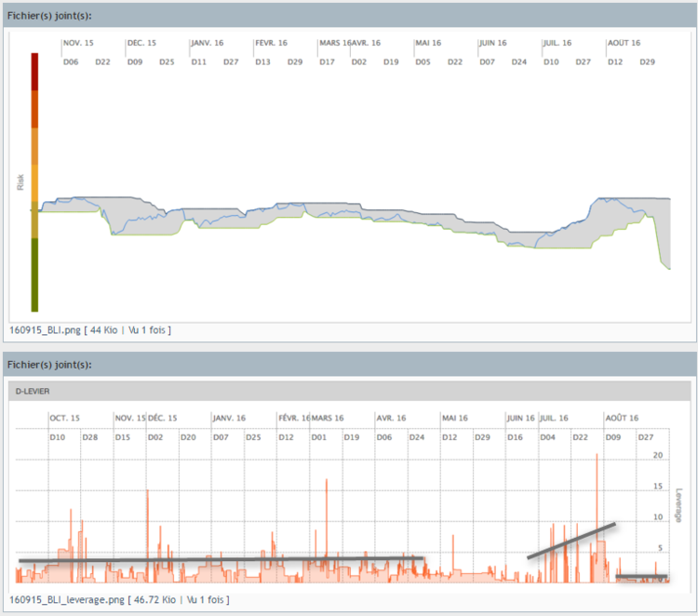Select the dark green segment of risk bar
Screen dimensions: 698x616
34,275
